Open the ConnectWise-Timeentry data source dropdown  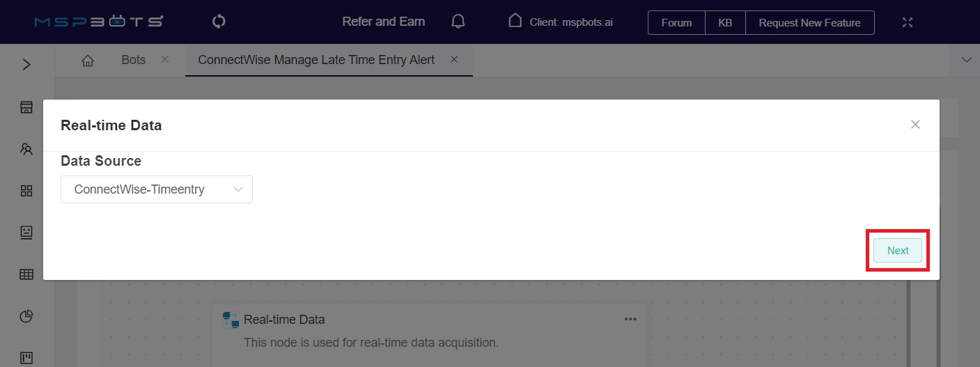tap(157, 189)
